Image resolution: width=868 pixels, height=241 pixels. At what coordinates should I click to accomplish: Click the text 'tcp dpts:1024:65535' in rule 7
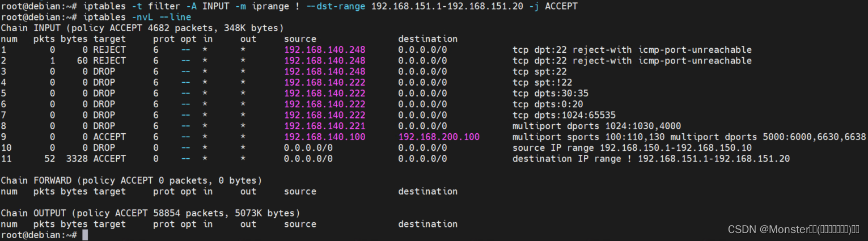click(x=564, y=115)
